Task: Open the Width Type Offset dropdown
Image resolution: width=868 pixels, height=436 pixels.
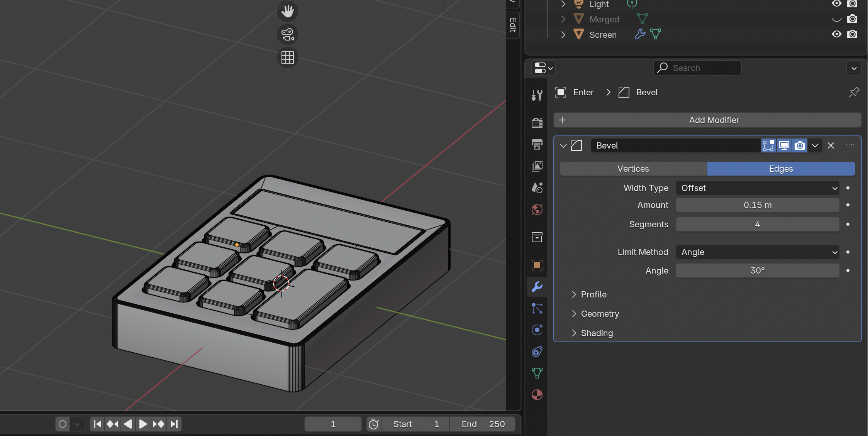Action: tap(757, 188)
